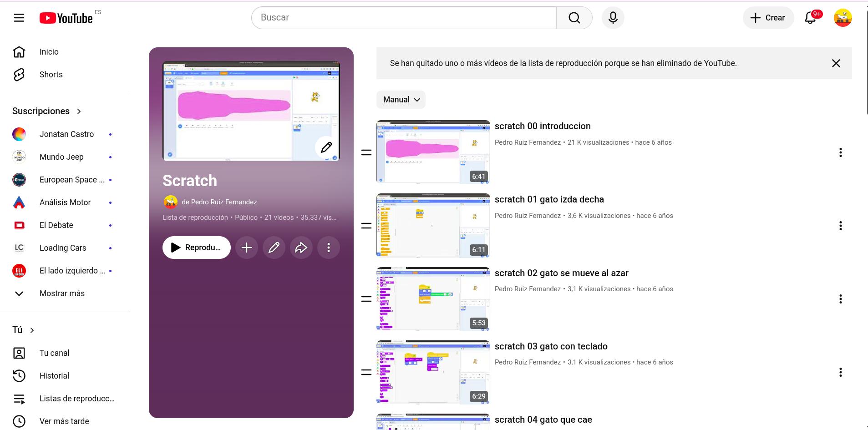Click thumbnail with 6:11 duration
The width and height of the screenshot is (868, 430).
[433, 226]
